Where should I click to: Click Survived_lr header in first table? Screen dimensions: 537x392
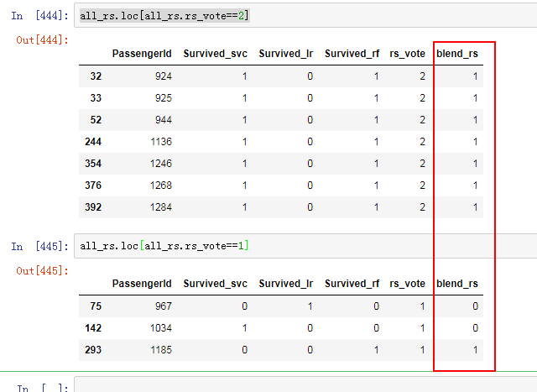pos(286,54)
